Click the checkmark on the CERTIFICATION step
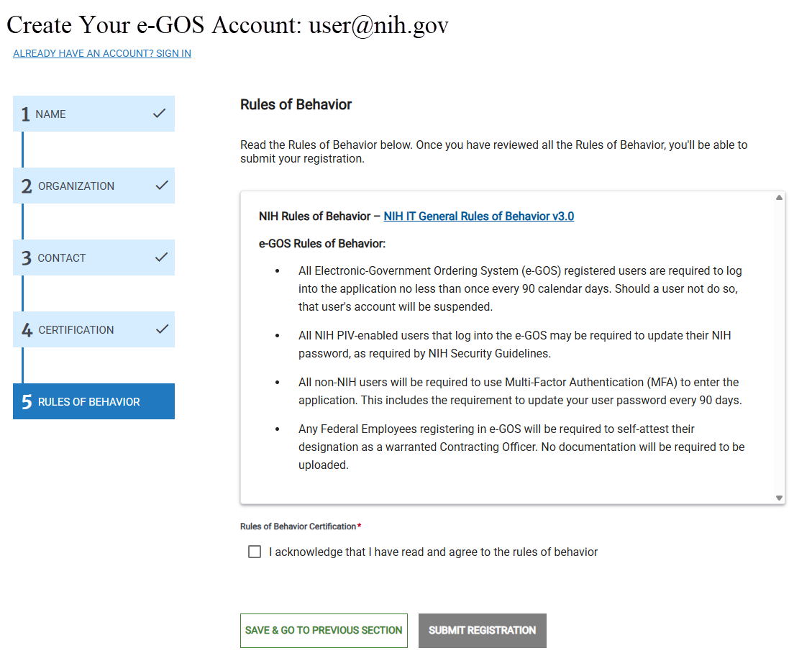The width and height of the screenshot is (812, 666). point(161,329)
